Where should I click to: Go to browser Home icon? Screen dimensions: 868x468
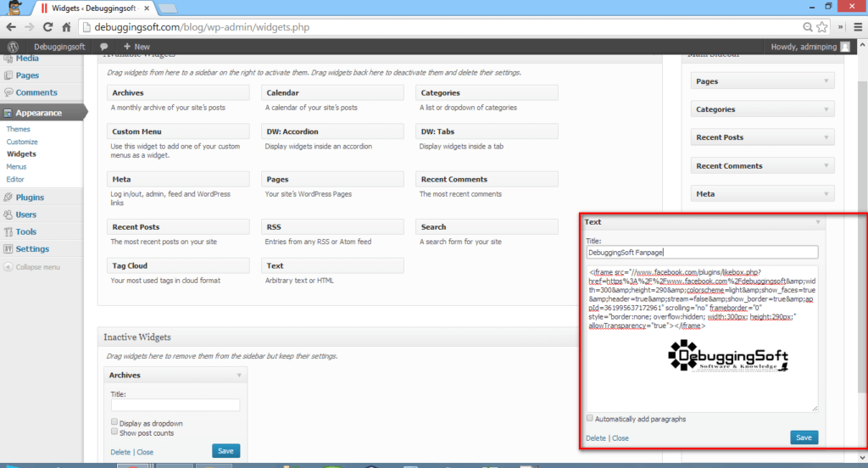(66, 27)
